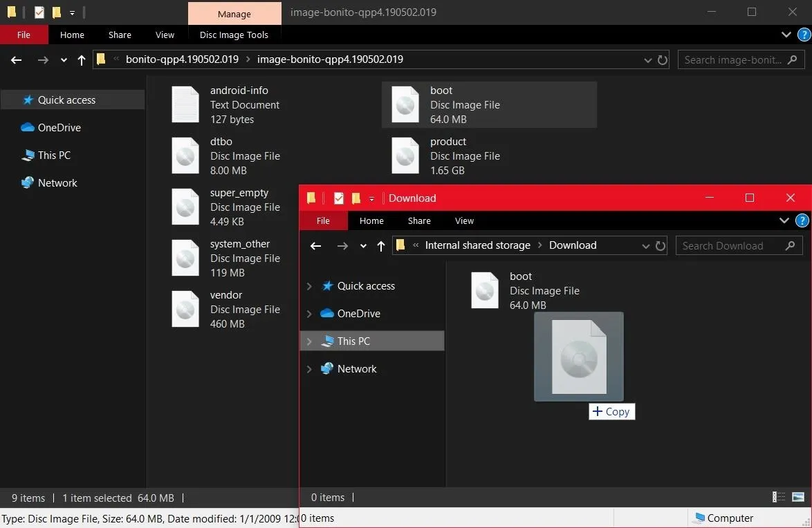Open Share tab in back window

coord(120,35)
